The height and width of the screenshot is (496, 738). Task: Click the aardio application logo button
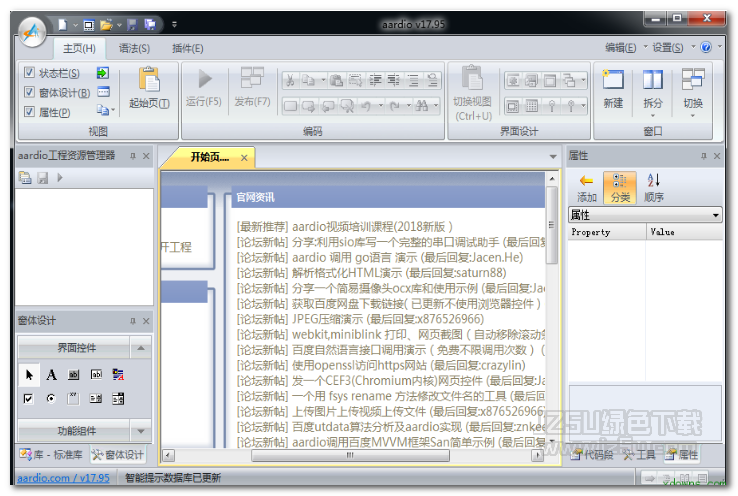tap(32, 32)
